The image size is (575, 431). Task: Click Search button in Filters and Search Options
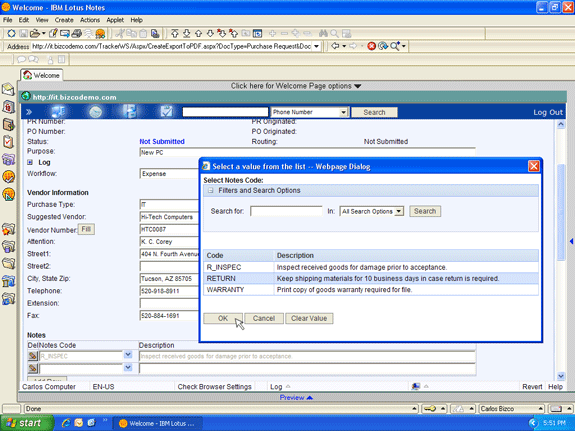click(425, 211)
